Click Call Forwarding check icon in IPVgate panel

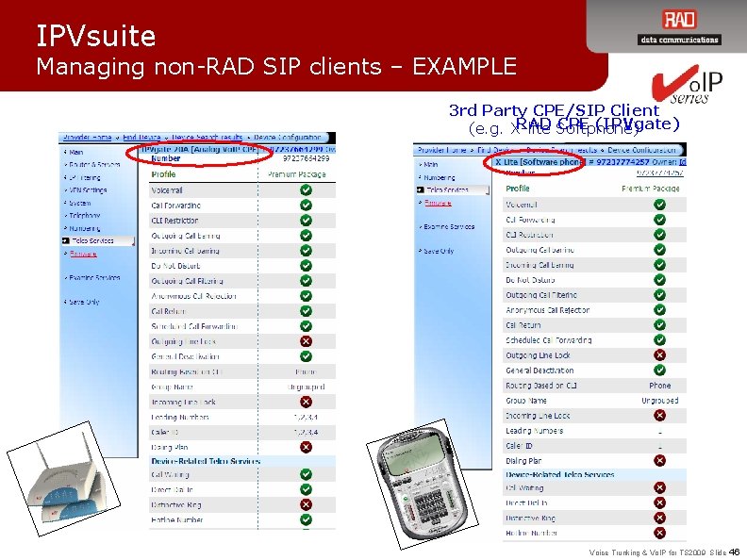coord(306,205)
